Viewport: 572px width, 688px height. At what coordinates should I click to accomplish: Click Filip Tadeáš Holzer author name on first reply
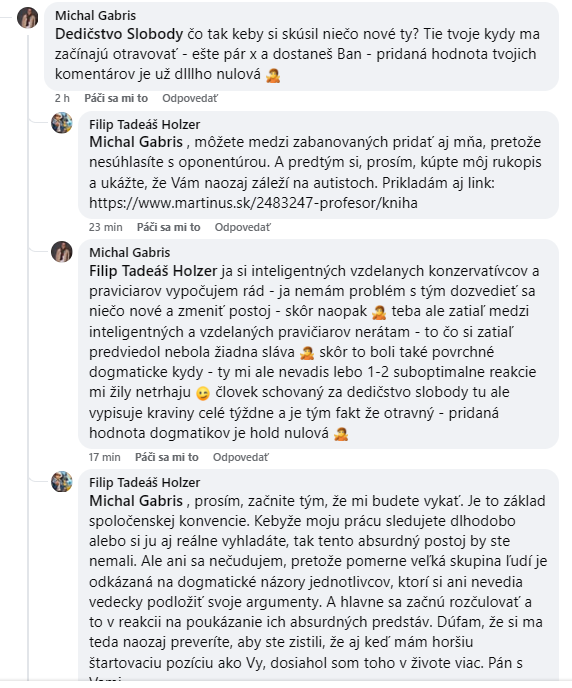tap(144, 125)
